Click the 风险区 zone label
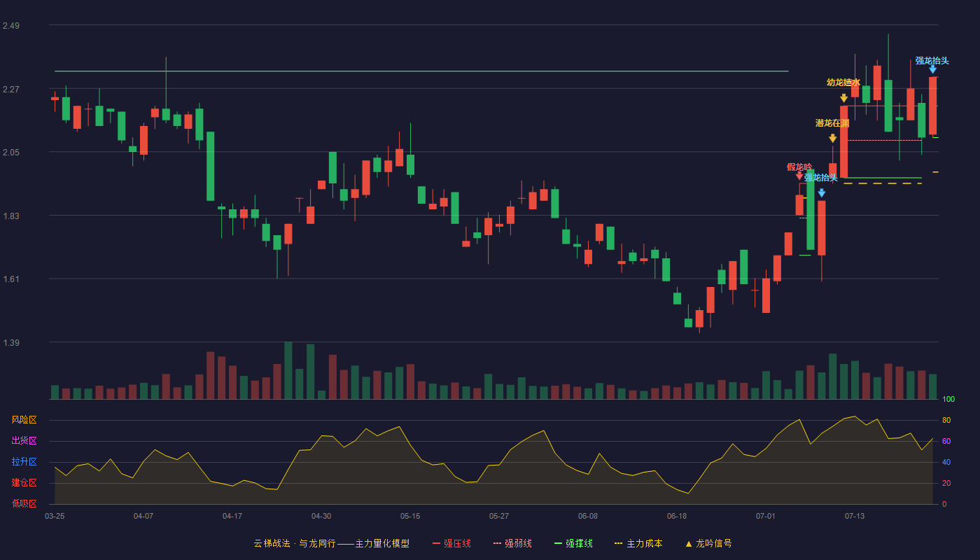This screenshot has height=560, width=980. coord(24,420)
